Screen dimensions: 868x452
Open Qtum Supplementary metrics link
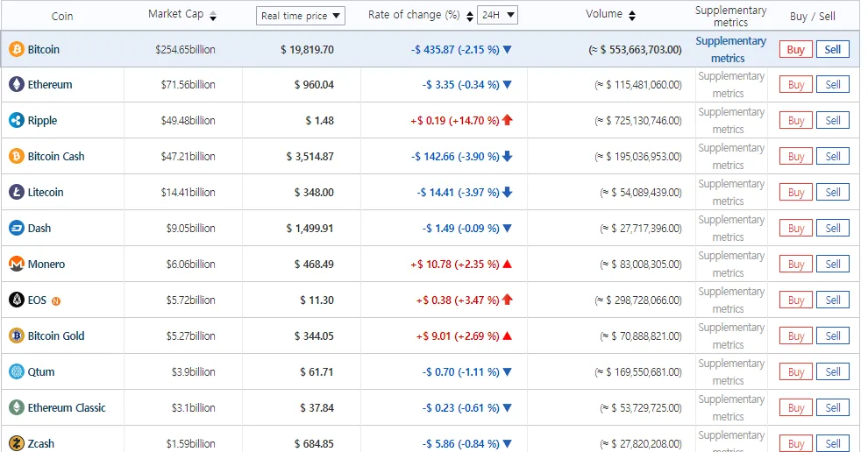[730, 371]
